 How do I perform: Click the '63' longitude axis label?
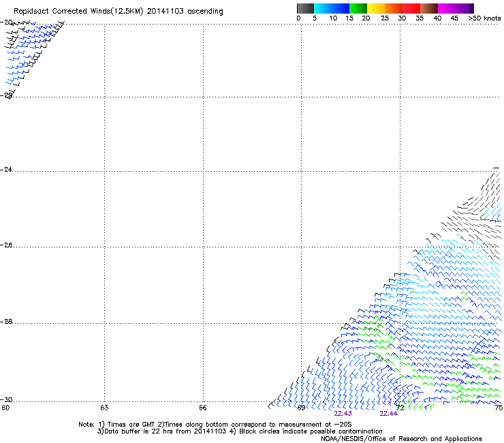coord(104,408)
